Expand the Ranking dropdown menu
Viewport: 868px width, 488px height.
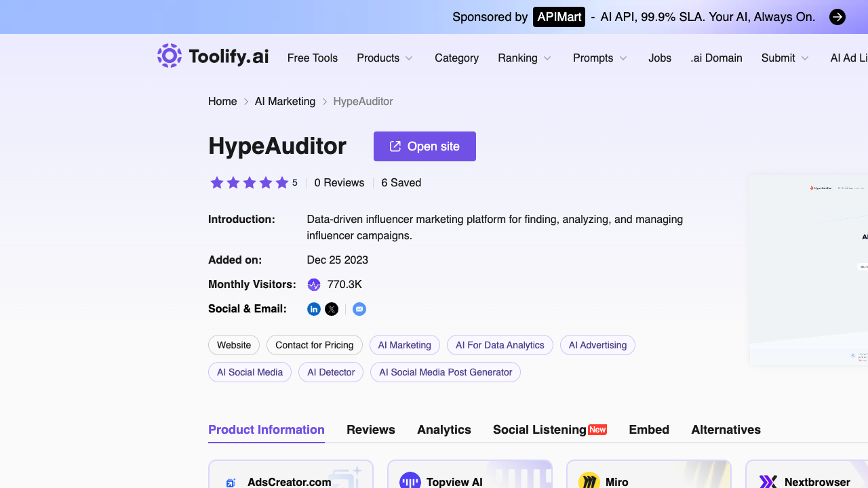[x=524, y=58]
